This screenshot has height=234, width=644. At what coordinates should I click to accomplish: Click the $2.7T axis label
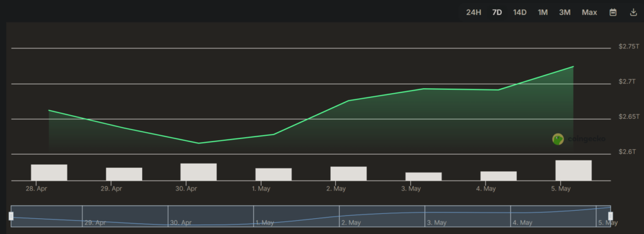(x=627, y=82)
